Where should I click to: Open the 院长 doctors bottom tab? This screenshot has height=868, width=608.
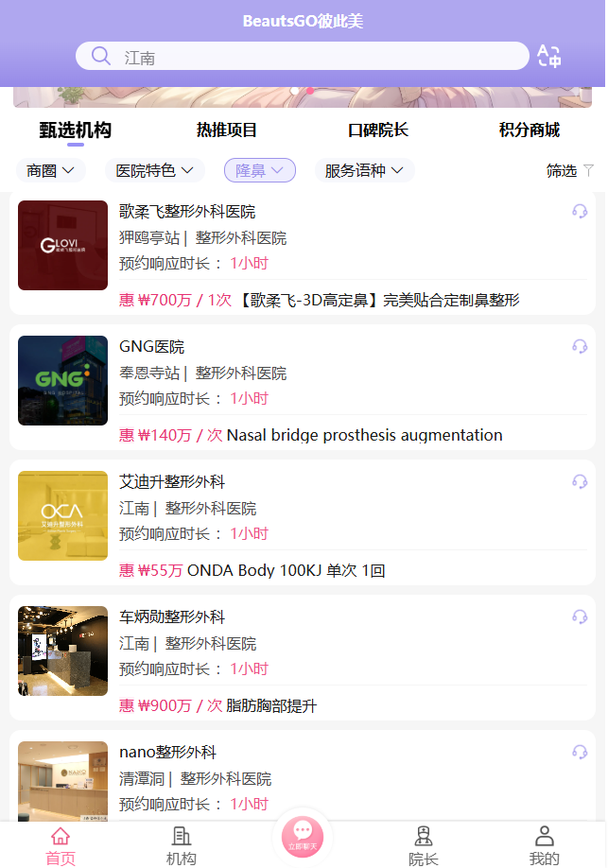[x=424, y=846]
